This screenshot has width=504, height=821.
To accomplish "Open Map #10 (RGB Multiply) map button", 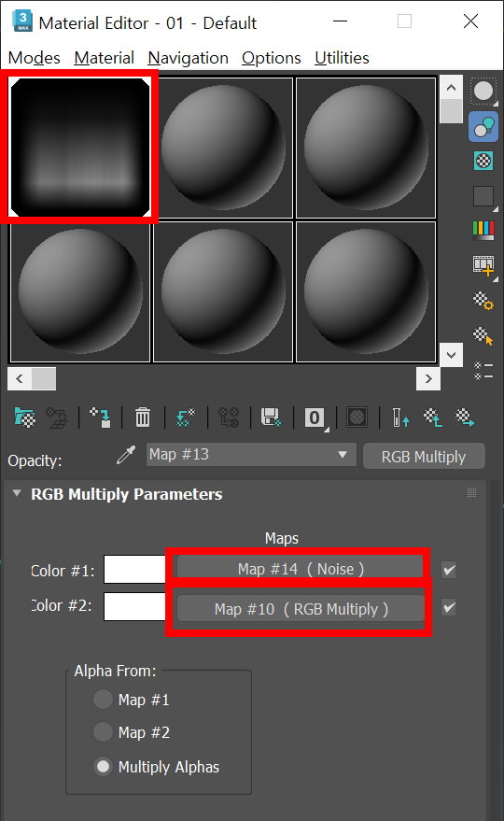I will pos(301,609).
